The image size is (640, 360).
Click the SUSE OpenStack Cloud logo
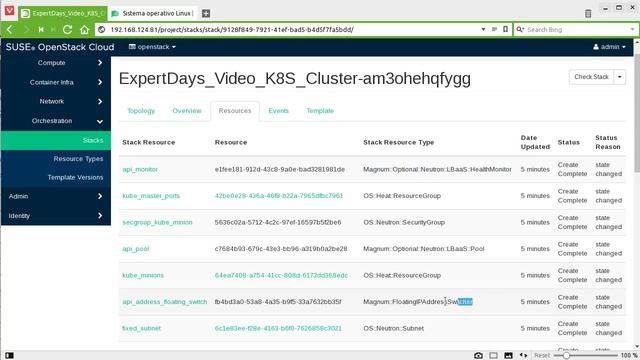point(60,47)
